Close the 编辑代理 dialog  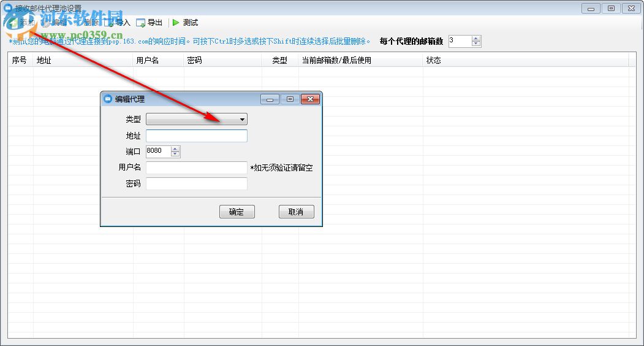click(x=311, y=99)
